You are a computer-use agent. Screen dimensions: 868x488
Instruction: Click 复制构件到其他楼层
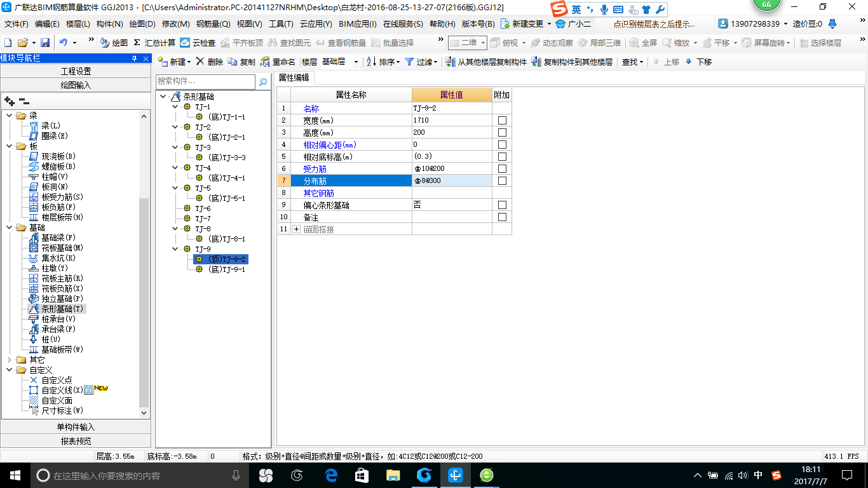[572, 62]
